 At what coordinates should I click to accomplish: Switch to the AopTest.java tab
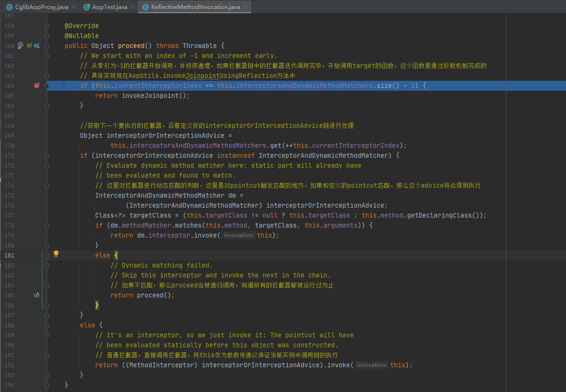110,7
